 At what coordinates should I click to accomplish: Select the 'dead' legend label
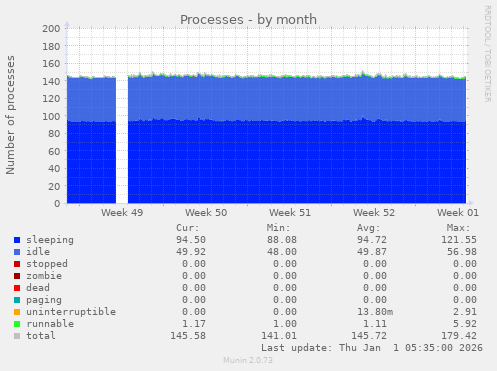tap(38, 288)
